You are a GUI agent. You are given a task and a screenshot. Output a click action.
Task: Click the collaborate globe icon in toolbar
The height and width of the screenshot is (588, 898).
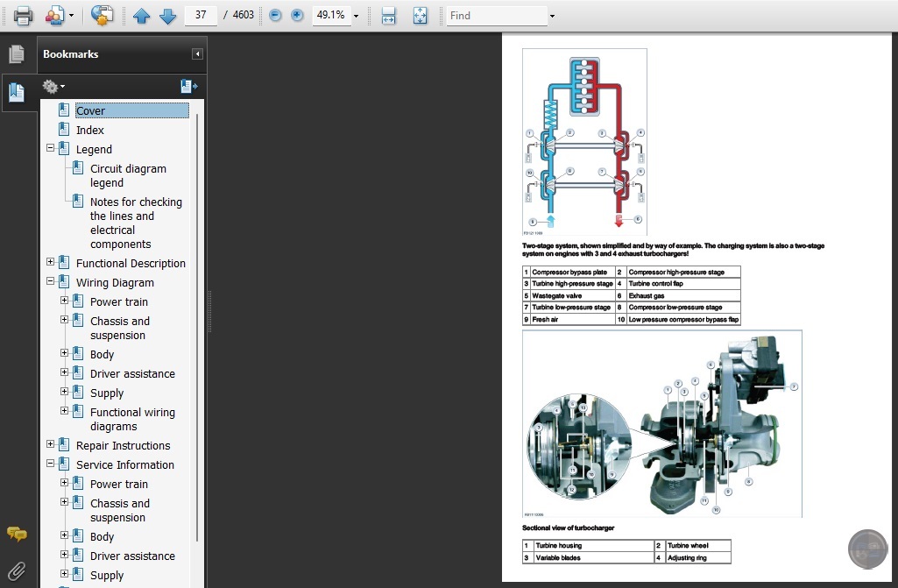(102, 16)
